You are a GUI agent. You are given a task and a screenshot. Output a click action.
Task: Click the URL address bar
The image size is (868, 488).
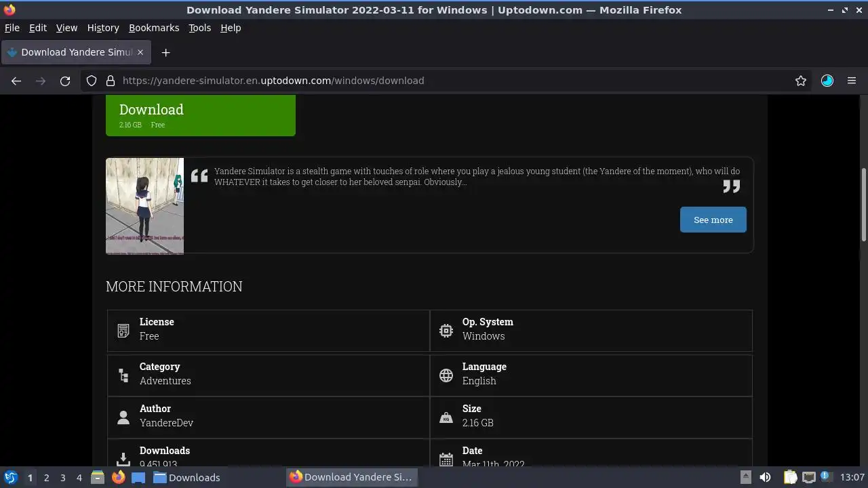(x=448, y=81)
